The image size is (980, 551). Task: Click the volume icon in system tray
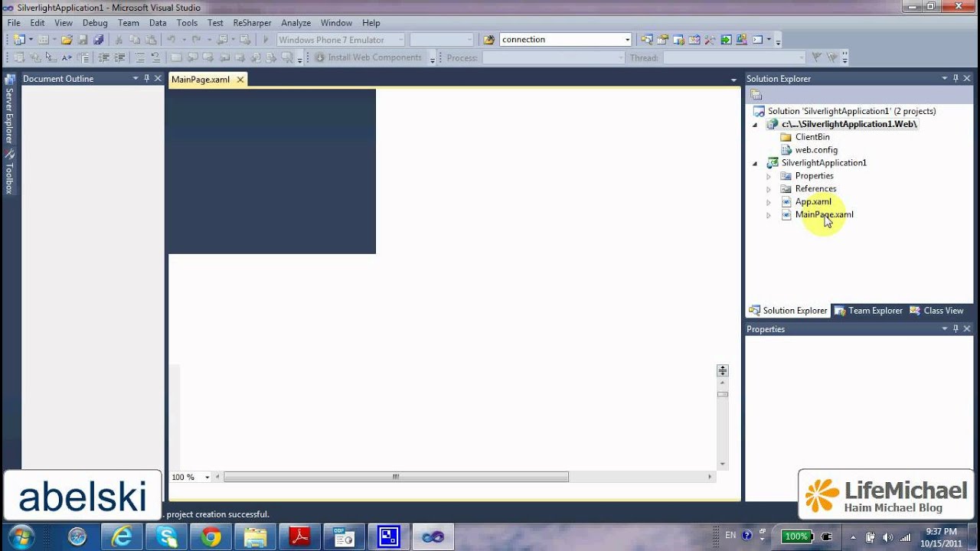click(x=887, y=537)
